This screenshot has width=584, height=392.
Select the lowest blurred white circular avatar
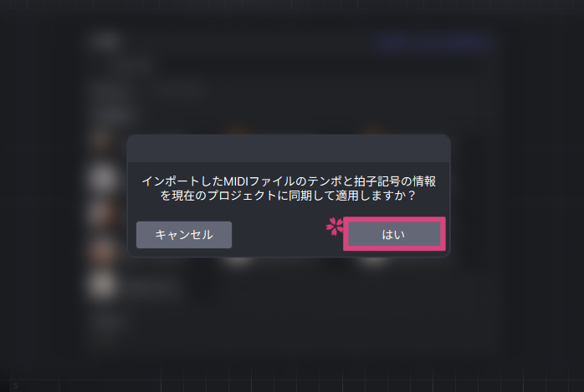(102, 285)
